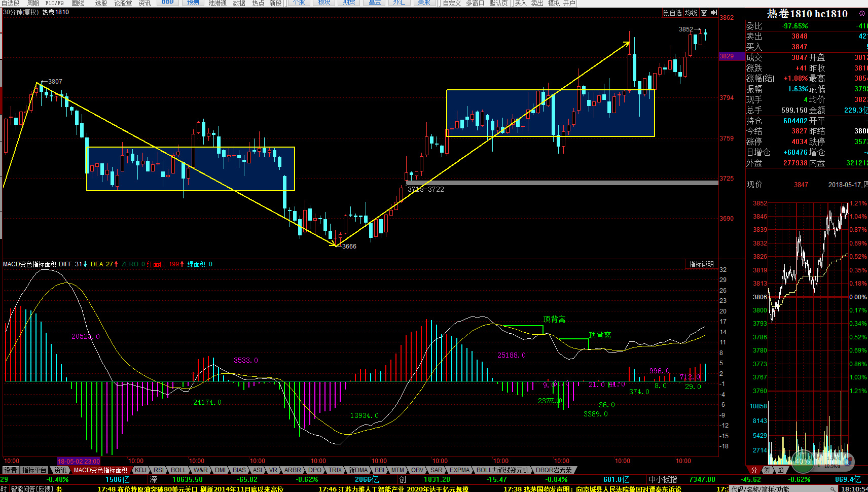868x492 pixels.
Task: Switch to the DMI indicator tab
Action: coord(220,470)
